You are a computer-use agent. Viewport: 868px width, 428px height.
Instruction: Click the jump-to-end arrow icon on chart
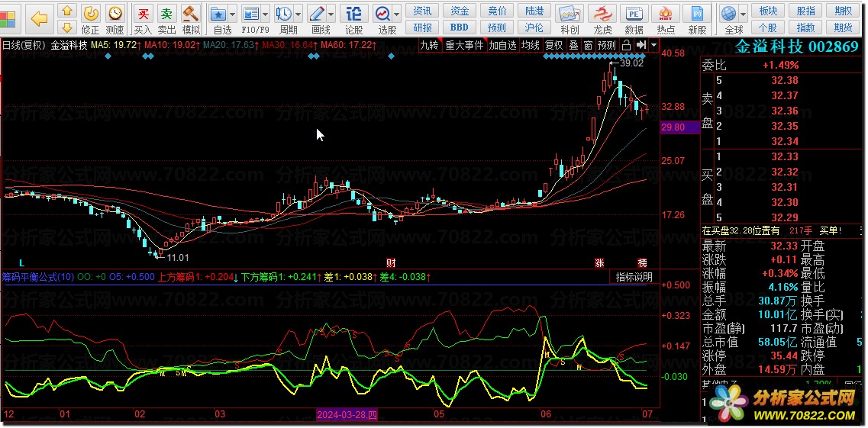click(641, 45)
